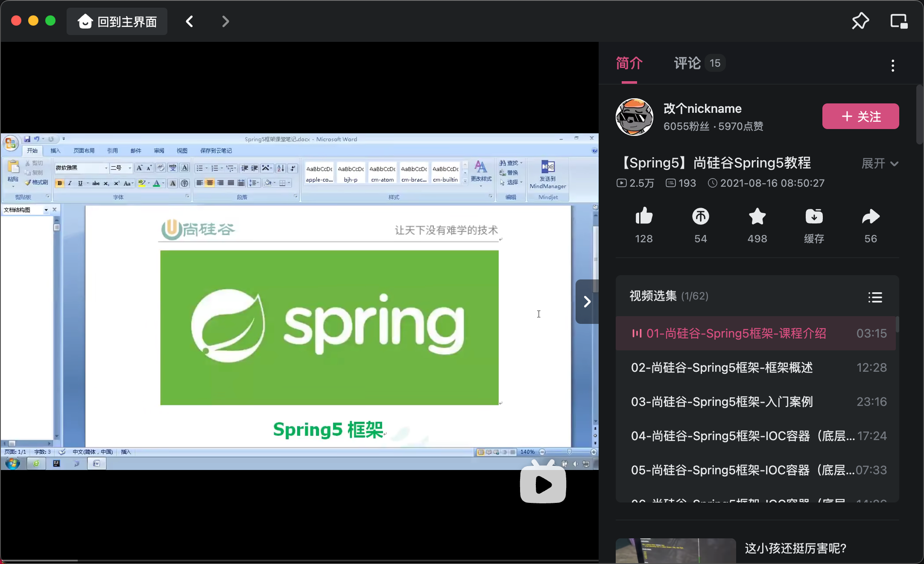The image size is (924, 564).
Task: Like the video with the thumbs-up icon
Action: [644, 216]
